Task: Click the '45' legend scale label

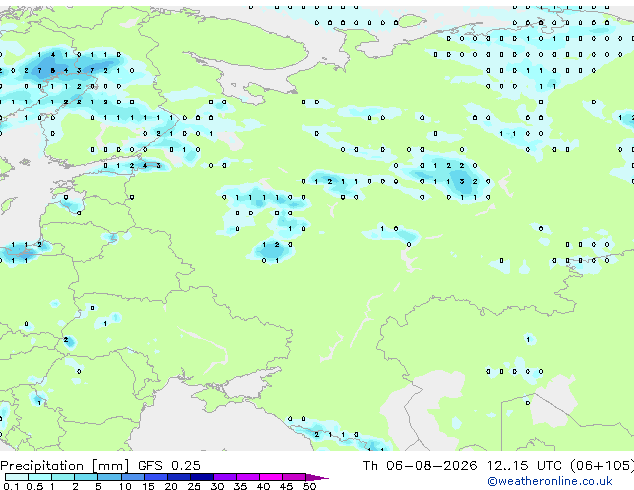Action: click(x=286, y=486)
